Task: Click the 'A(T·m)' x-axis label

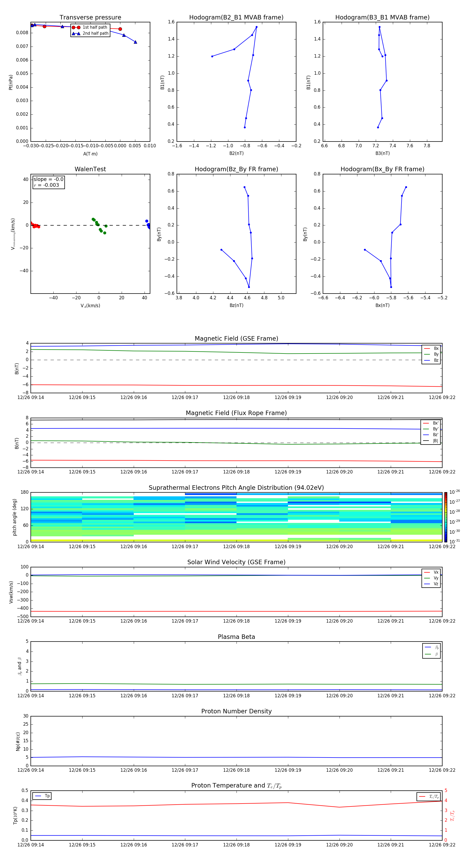Action: [90, 154]
